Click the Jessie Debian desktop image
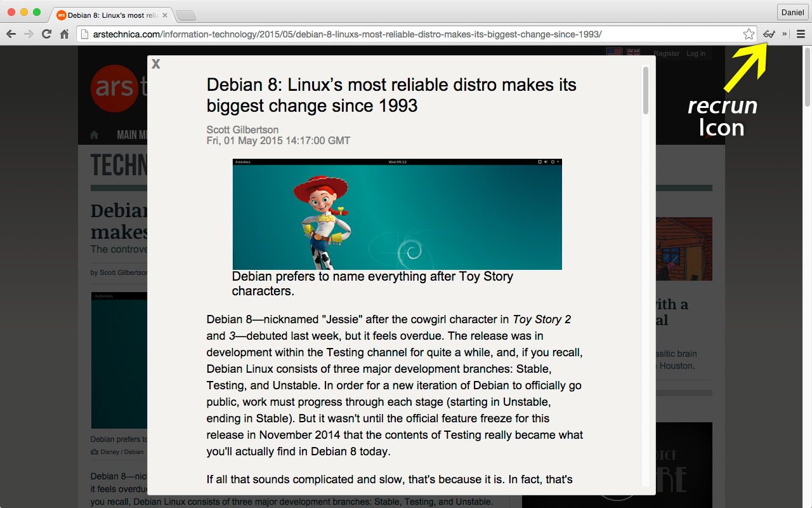The width and height of the screenshot is (812, 508). pyautogui.click(x=397, y=214)
